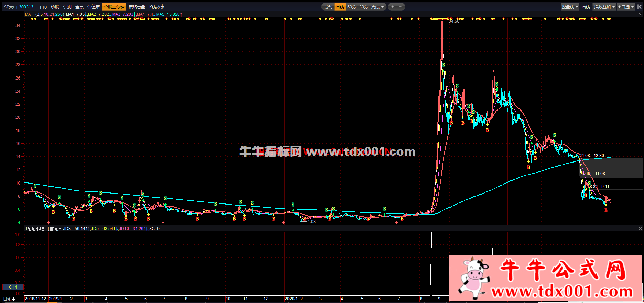Click the 8.81 - 9.11 gap label
The height and width of the screenshot is (303, 644).
[x=599, y=187]
